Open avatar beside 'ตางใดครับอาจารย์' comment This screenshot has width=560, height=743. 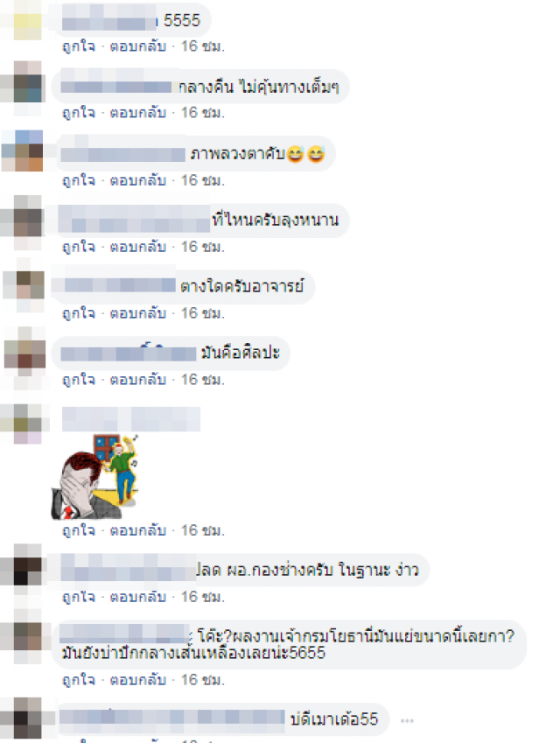click(x=24, y=284)
